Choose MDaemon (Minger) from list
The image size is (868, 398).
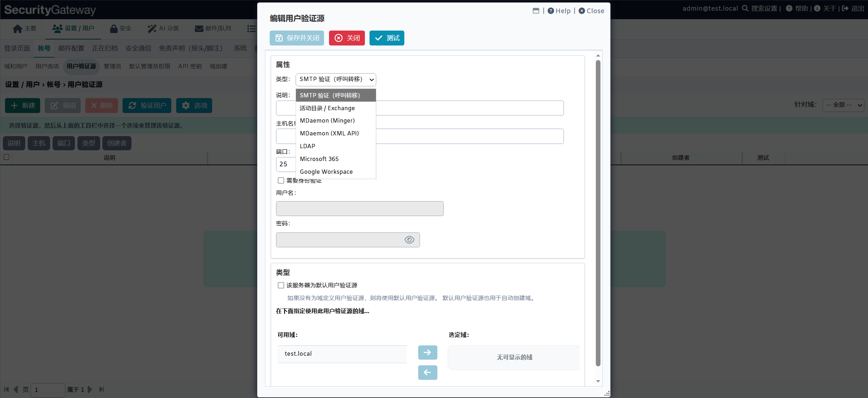coord(336,121)
